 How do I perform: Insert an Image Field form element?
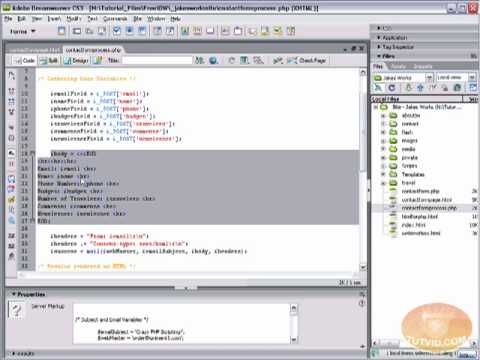point(185,31)
